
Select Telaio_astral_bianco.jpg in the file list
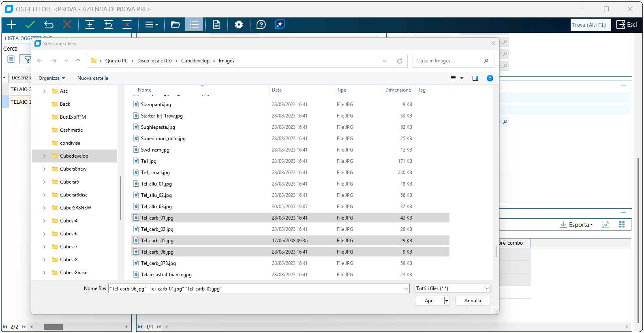click(166, 275)
